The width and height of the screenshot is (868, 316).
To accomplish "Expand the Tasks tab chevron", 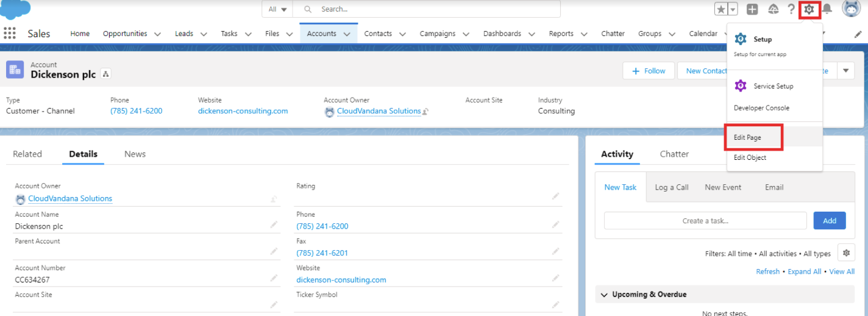I will click(x=247, y=34).
